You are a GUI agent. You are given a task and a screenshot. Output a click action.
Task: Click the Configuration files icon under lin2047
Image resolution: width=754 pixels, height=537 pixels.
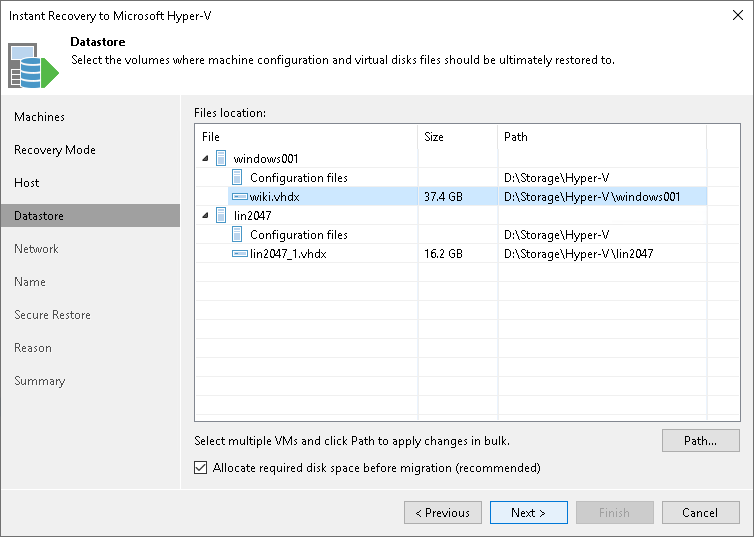click(237, 235)
